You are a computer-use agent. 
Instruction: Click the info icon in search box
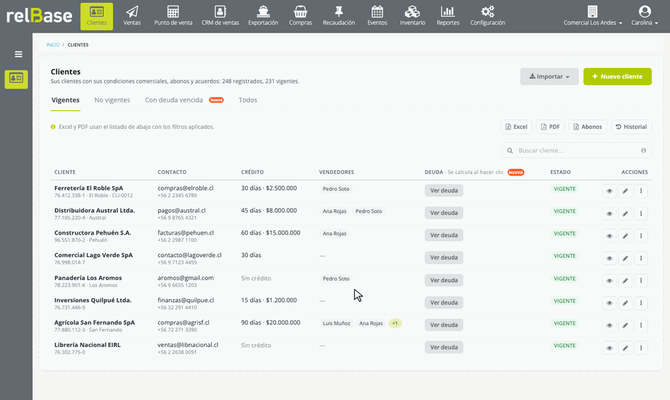[x=644, y=150]
